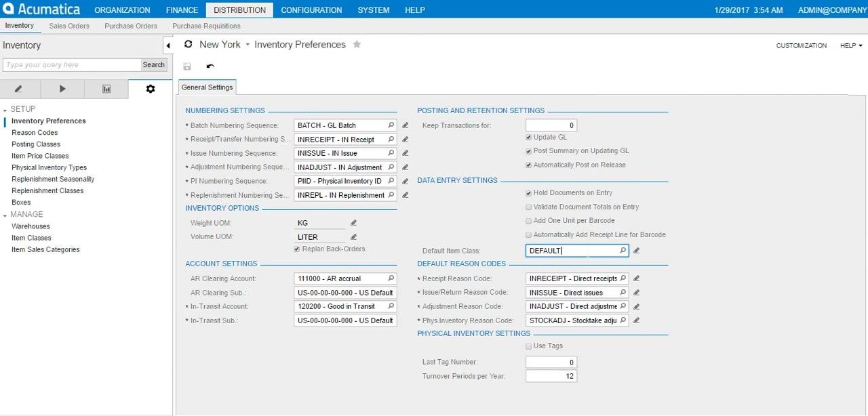Open Reason Codes in the sidebar

click(x=35, y=133)
